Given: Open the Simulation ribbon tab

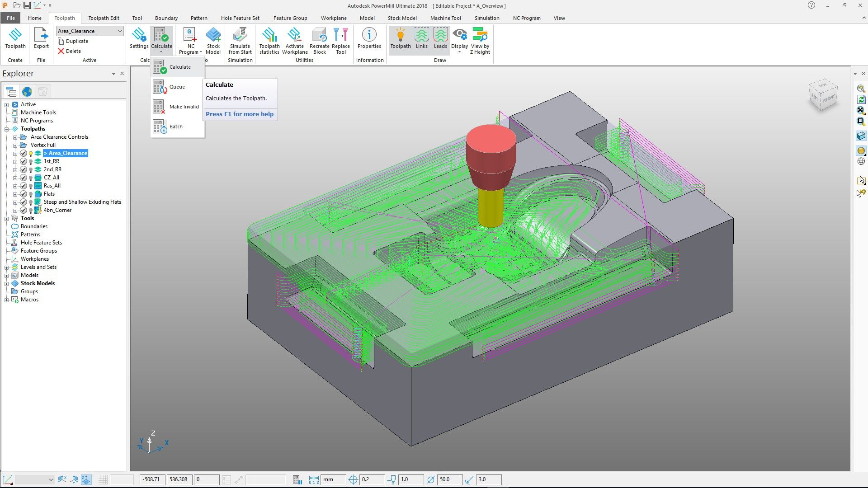Looking at the screenshot, I should pyautogui.click(x=487, y=18).
